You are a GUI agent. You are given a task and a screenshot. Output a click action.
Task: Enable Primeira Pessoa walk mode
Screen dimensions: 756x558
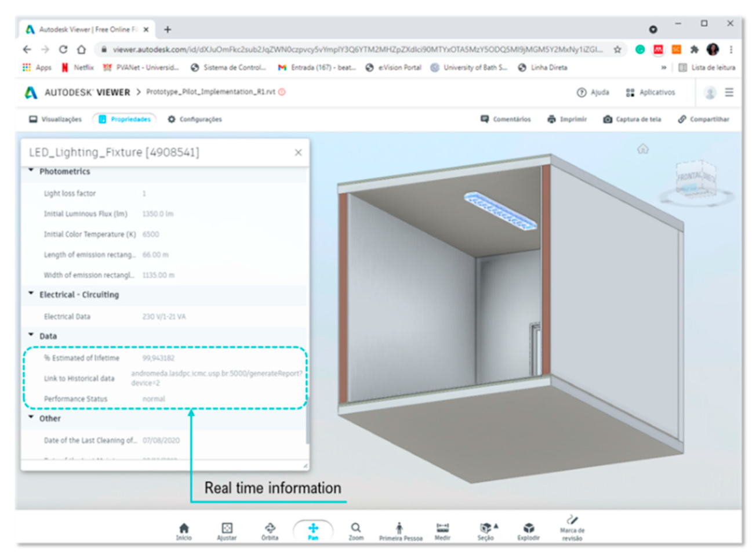click(x=400, y=529)
